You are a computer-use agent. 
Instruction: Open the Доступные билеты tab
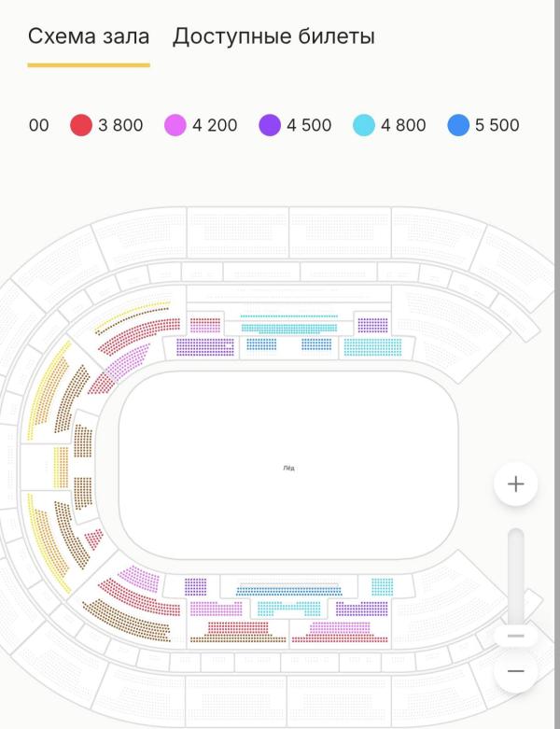[273, 37]
